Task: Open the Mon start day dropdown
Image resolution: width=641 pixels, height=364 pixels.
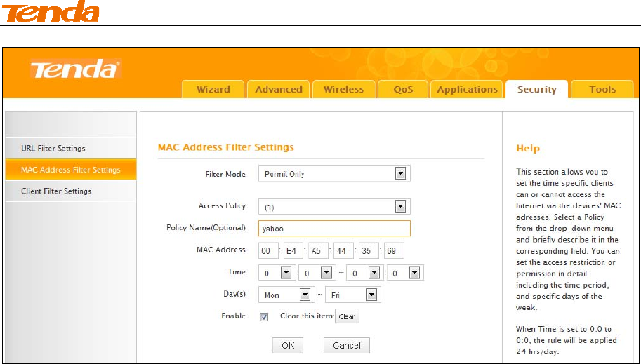Action: coord(286,295)
